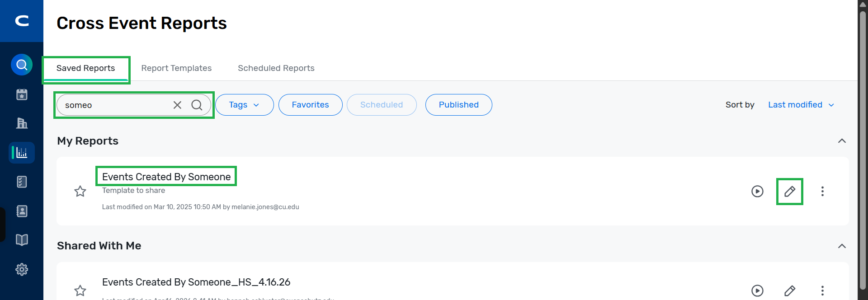Open the Tags filter dropdown
The width and height of the screenshot is (868, 300).
[x=244, y=105]
